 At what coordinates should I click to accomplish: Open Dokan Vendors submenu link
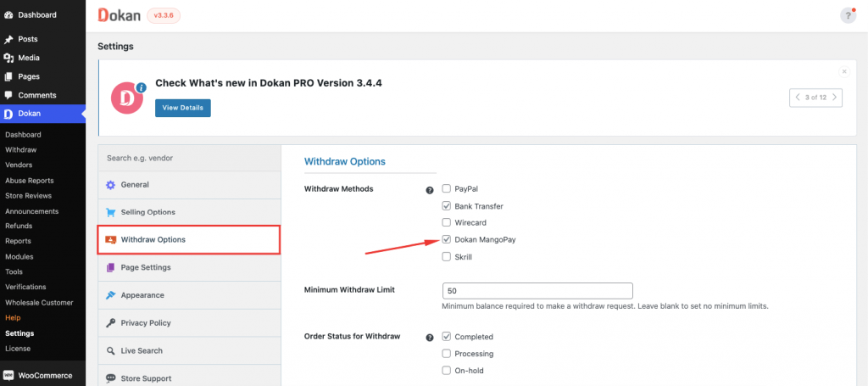click(x=19, y=165)
